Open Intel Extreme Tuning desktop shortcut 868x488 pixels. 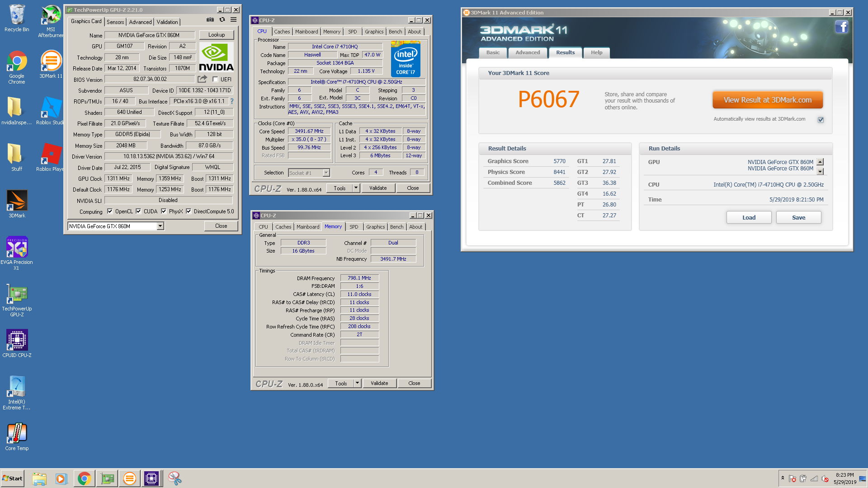[17, 393]
